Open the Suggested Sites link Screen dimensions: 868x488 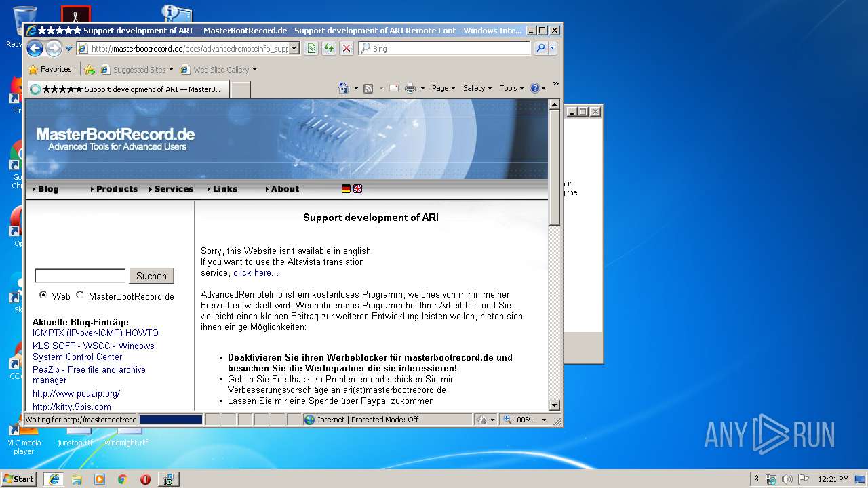point(136,69)
